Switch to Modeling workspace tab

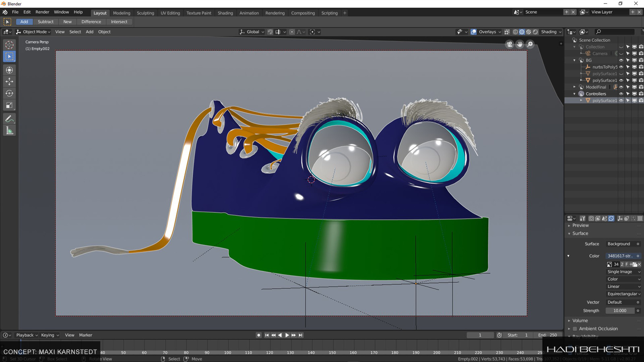122,13
